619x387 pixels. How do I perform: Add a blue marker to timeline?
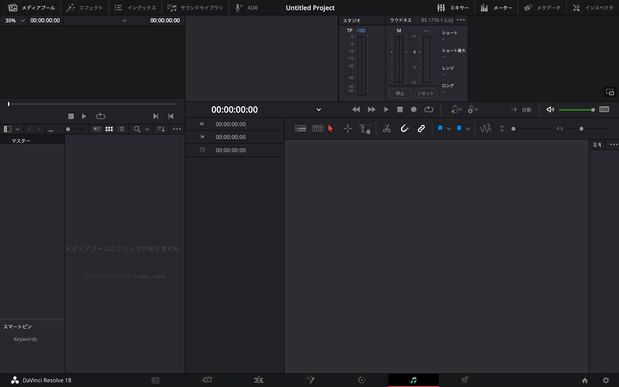[459, 128]
